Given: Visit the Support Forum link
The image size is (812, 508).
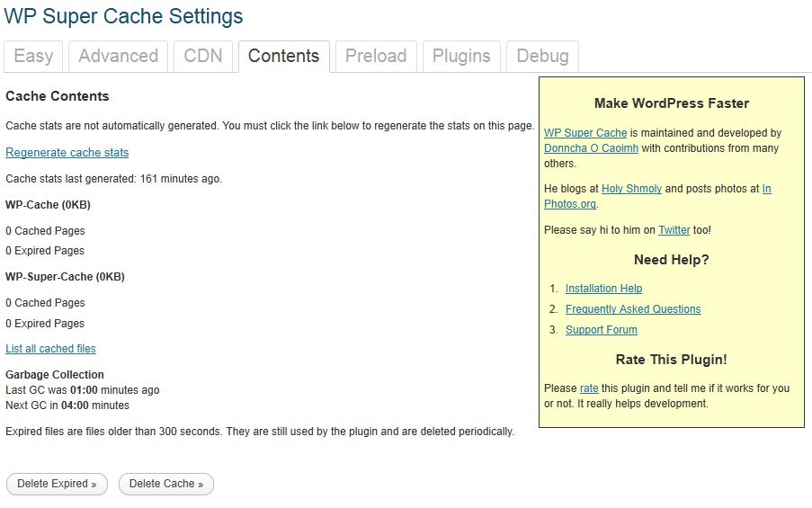Looking at the screenshot, I should coord(602,330).
